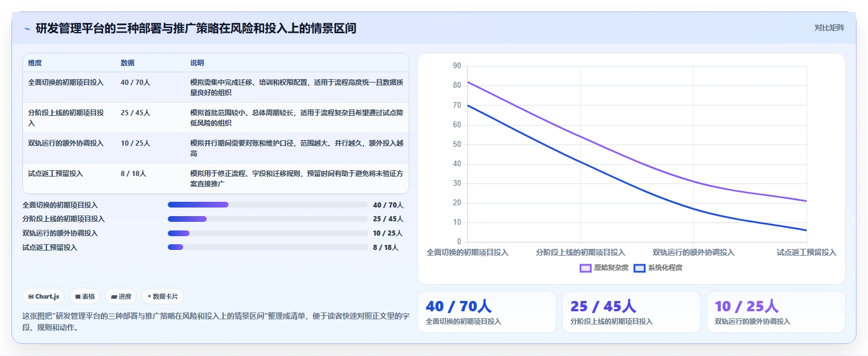
Task: Click the blue 系统化程度 legend swatch
Action: 639,268
